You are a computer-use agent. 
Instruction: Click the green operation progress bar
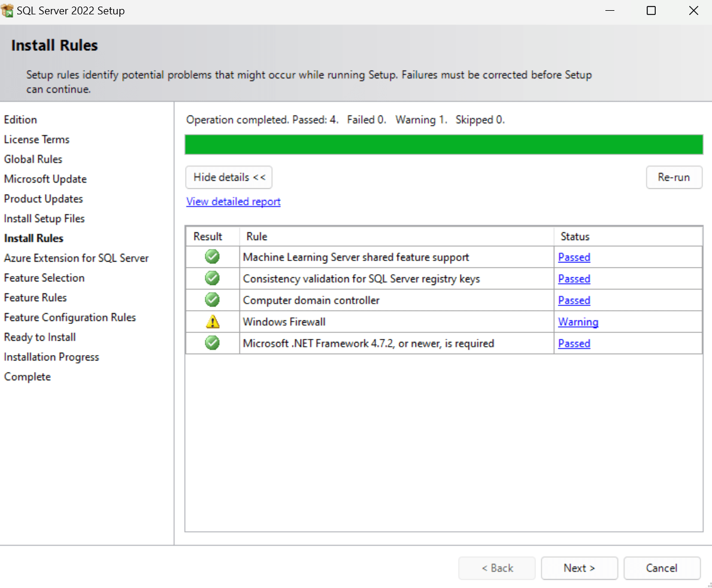444,144
